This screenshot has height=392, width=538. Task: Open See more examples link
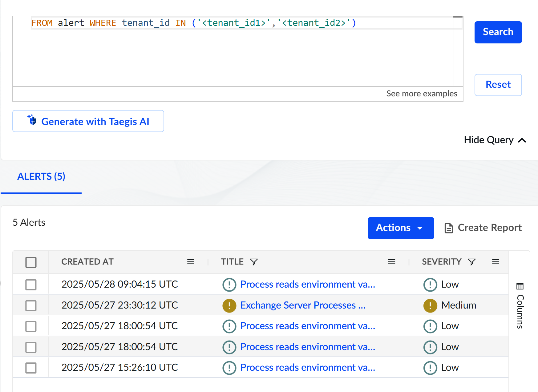[422, 94]
